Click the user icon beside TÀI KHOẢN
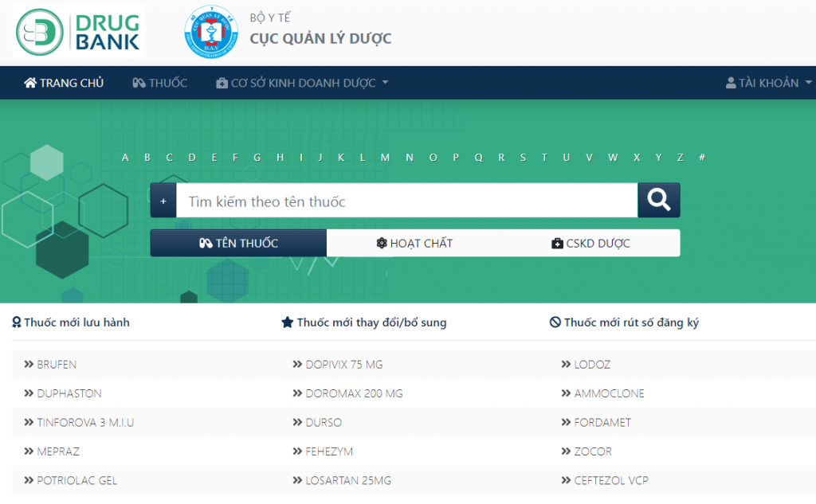This screenshot has height=504, width=816. [731, 82]
